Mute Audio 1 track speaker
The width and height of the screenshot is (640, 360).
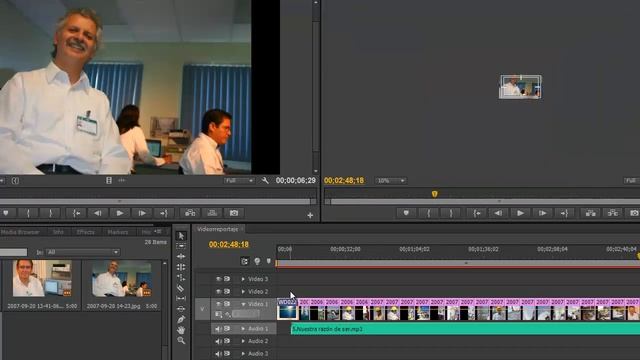coord(218,329)
